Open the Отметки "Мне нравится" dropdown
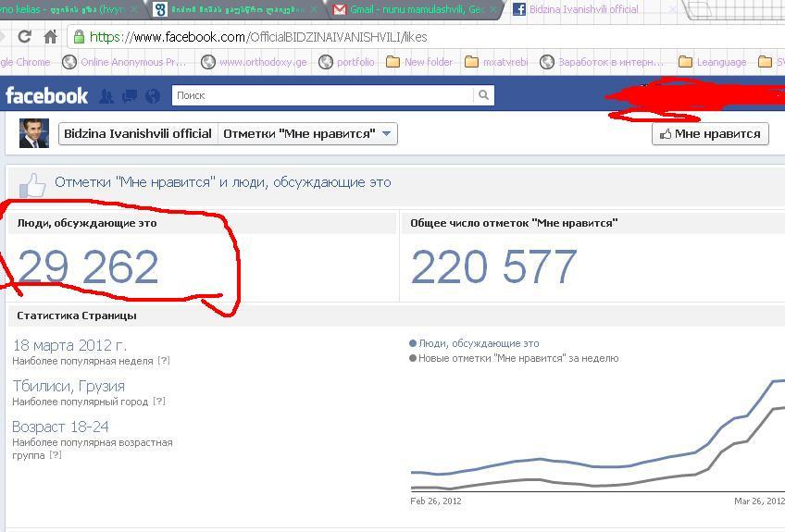Screen dimensions: 785x532 (x=307, y=134)
